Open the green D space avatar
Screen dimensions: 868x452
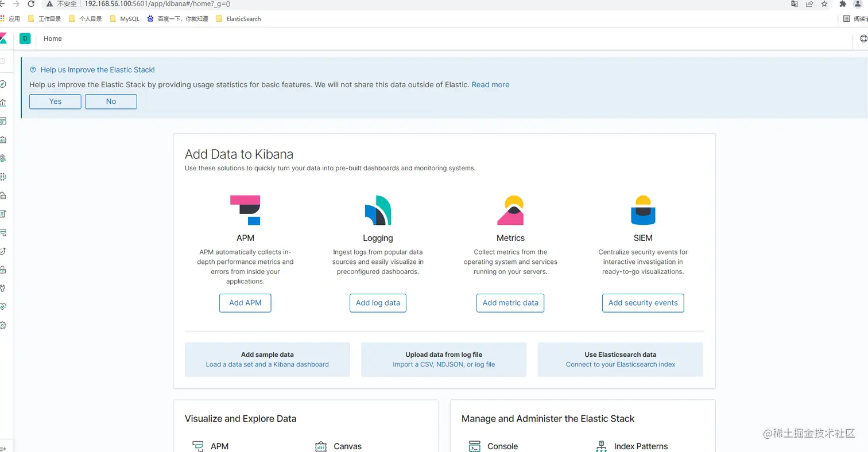25,38
